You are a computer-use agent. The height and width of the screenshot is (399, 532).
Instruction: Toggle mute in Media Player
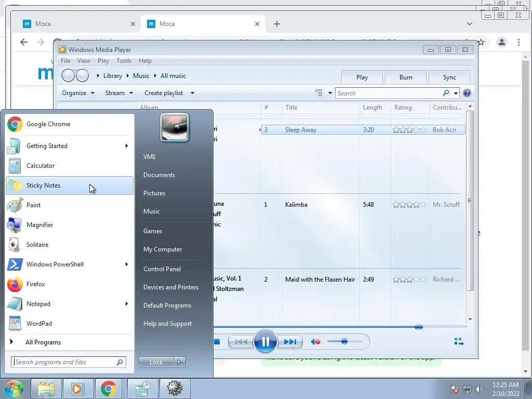(315, 342)
